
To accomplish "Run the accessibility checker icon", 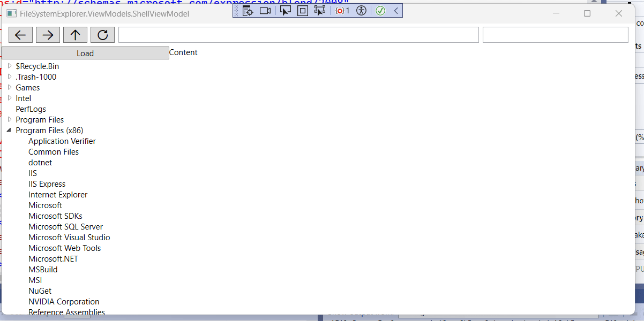I will coord(361,10).
